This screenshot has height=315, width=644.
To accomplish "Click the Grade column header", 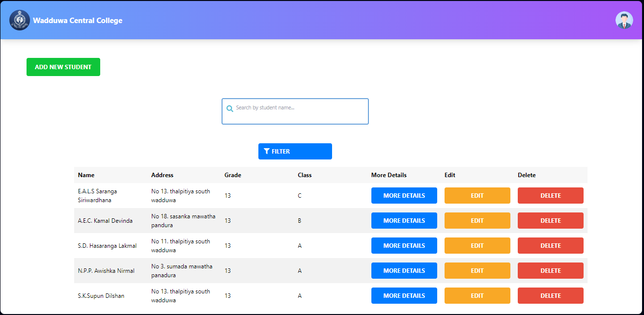I will pos(232,175).
